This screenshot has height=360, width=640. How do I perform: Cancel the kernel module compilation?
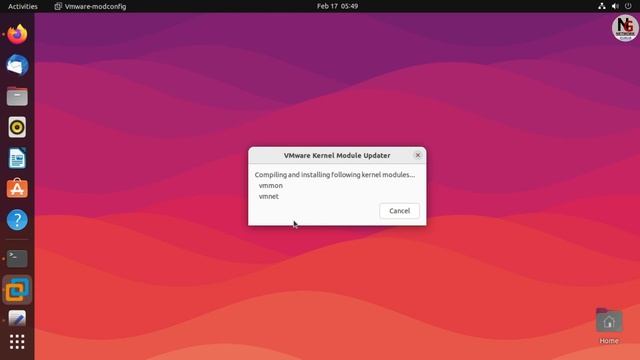click(x=399, y=211)
